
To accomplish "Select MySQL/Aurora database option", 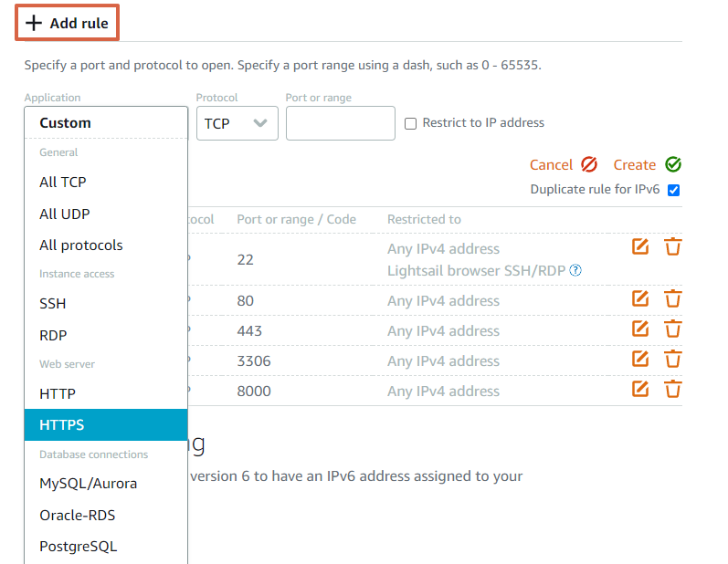I will (x=106, y=484).
